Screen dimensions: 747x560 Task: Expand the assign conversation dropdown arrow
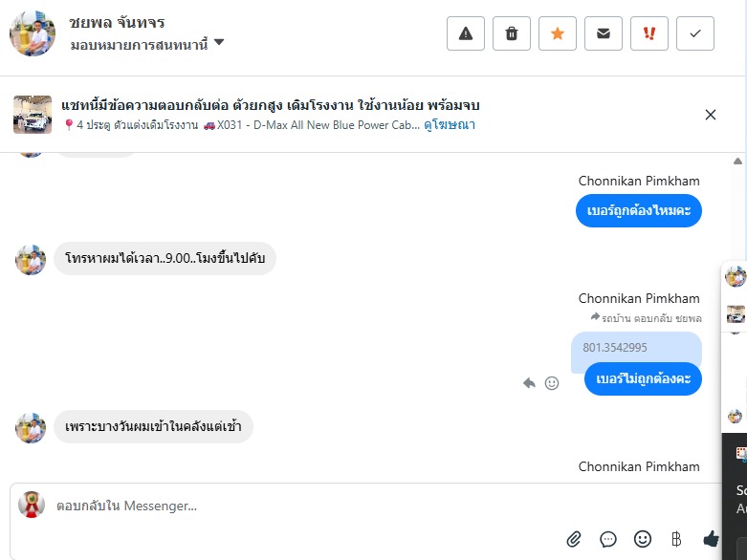pos(219,42)
